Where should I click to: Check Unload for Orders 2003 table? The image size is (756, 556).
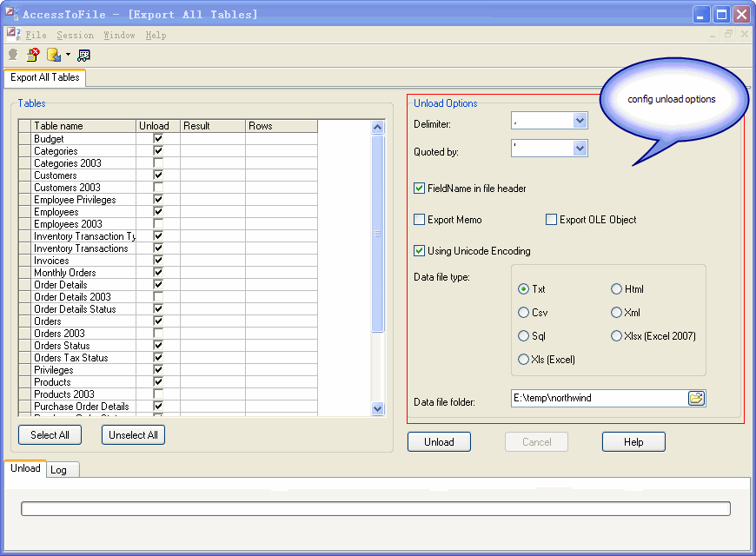(x=158, y=334)
